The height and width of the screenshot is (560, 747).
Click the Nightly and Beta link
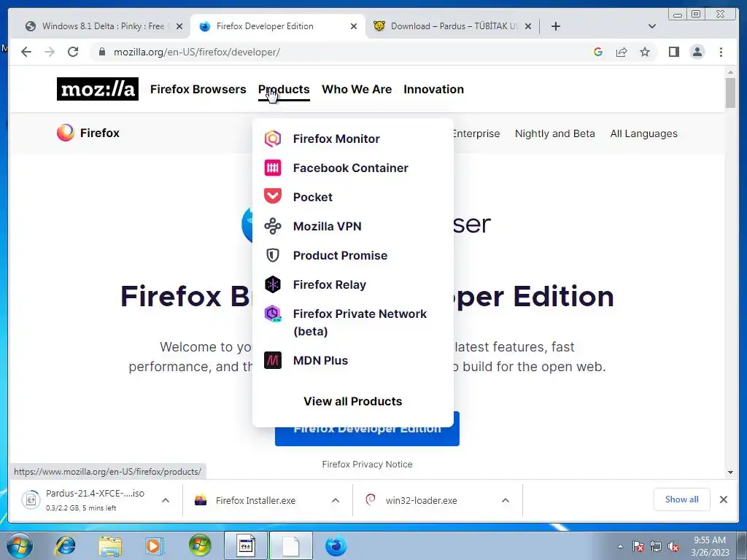(x=555, y=133)
